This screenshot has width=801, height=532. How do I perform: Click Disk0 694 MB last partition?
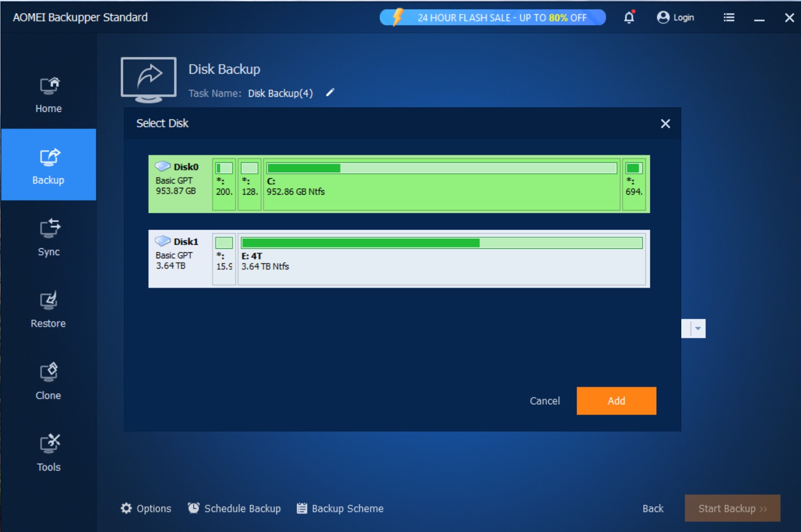pos(634,184)
